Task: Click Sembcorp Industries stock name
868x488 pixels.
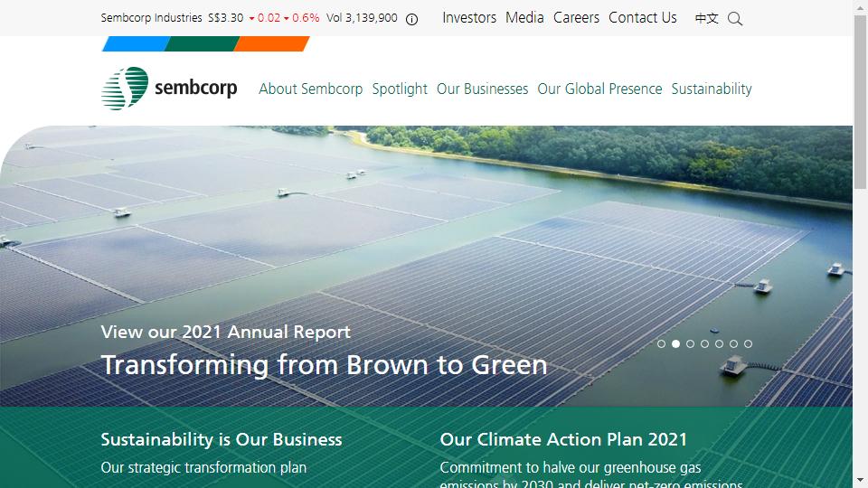Action: (151, 18)
